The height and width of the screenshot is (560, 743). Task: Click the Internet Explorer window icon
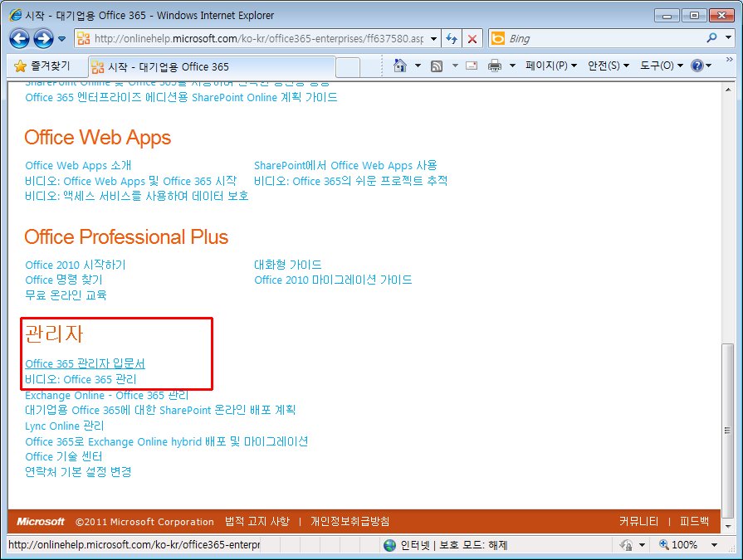click(16, 15)
